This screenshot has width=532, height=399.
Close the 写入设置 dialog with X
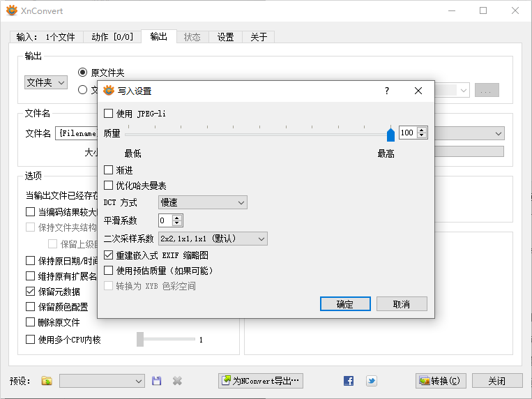click(418, 91)
